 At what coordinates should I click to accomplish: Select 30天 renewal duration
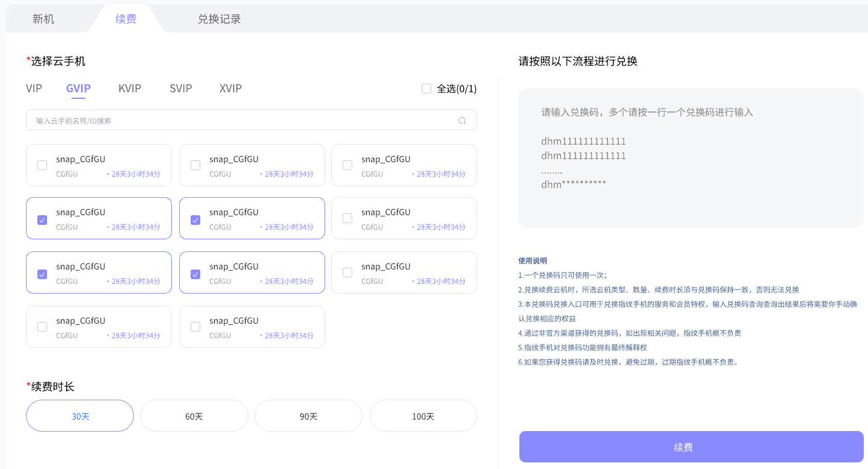[80, 416]
